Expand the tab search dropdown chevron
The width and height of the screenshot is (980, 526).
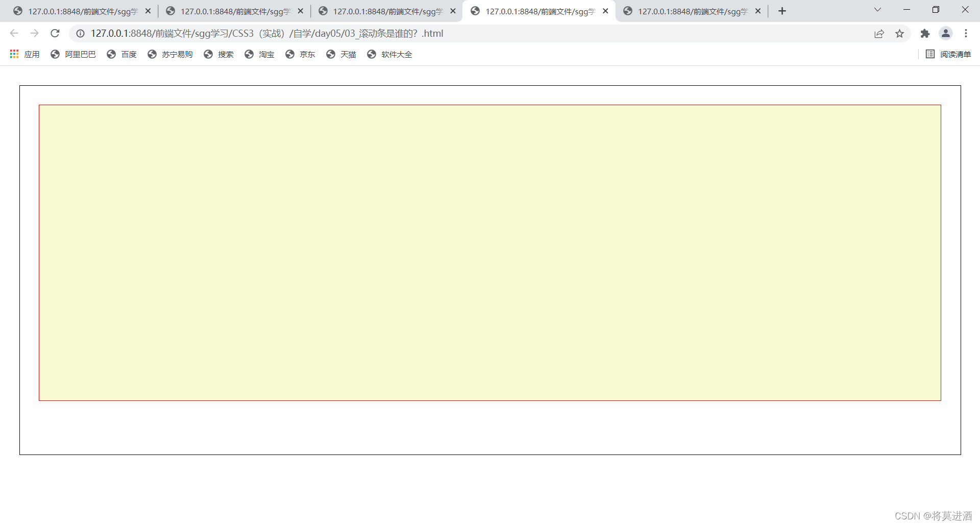(877, 10)
